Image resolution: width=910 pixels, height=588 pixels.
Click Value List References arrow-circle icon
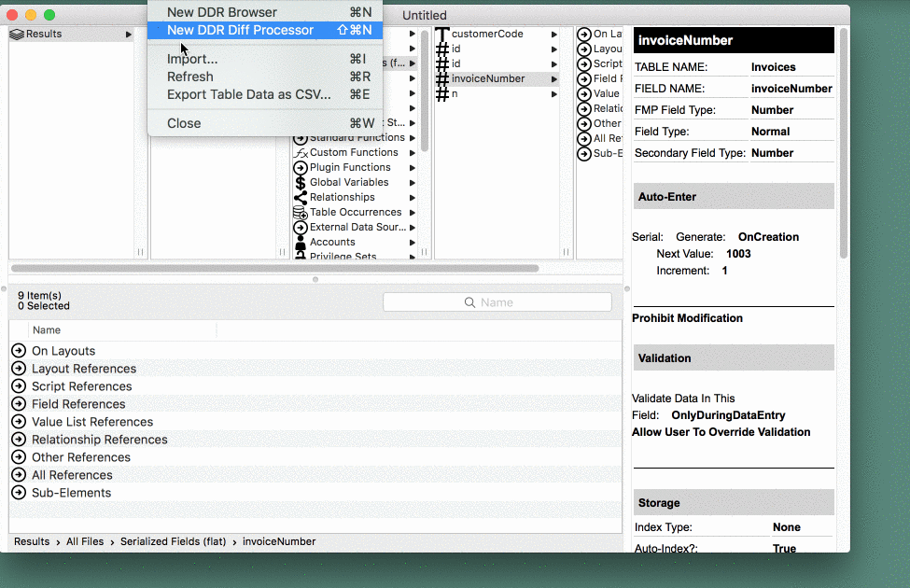click(x=20, y=422)
